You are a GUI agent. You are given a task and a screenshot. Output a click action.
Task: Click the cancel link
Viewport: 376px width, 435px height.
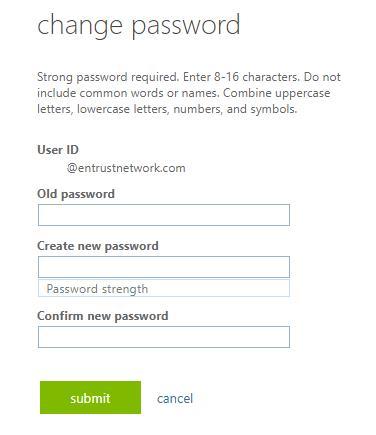[175, 398]
